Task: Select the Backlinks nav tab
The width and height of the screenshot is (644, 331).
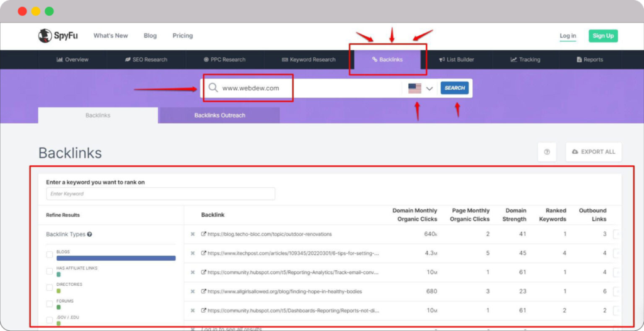Action: coord(387,60)
